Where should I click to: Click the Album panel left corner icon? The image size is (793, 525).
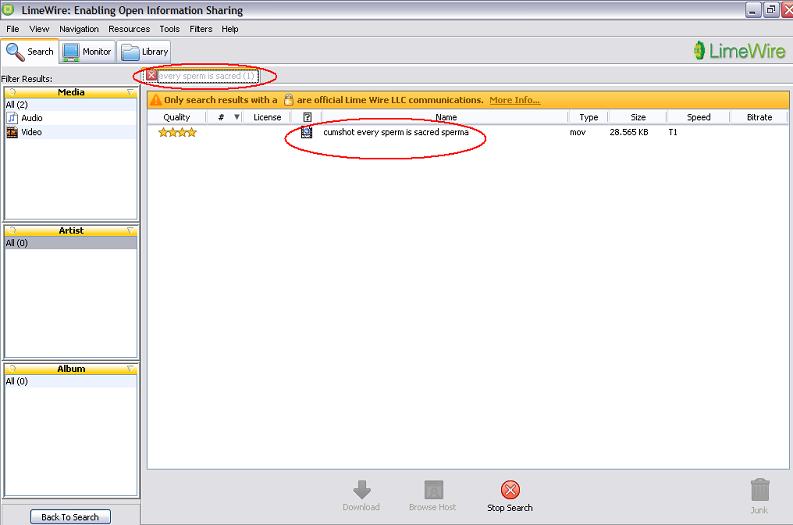coord(12,369)
